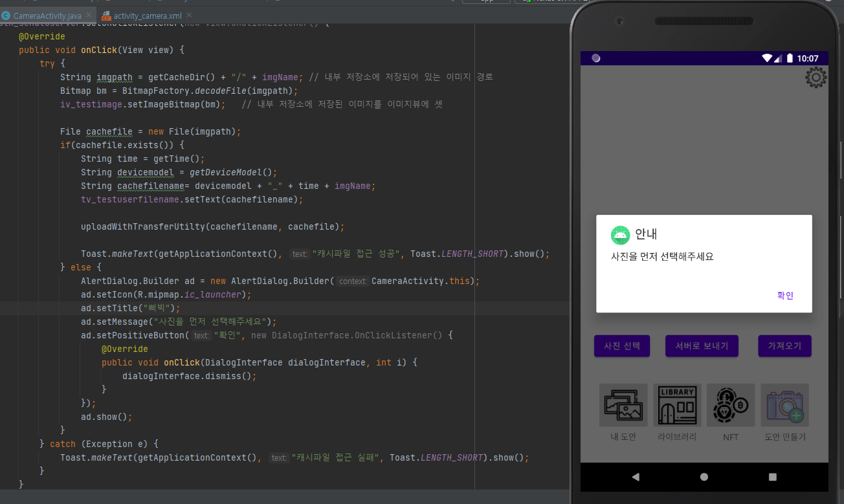844x504 pixels.
Task: Open the gear settings icon in the emulator app
Action: pos(816,78)
